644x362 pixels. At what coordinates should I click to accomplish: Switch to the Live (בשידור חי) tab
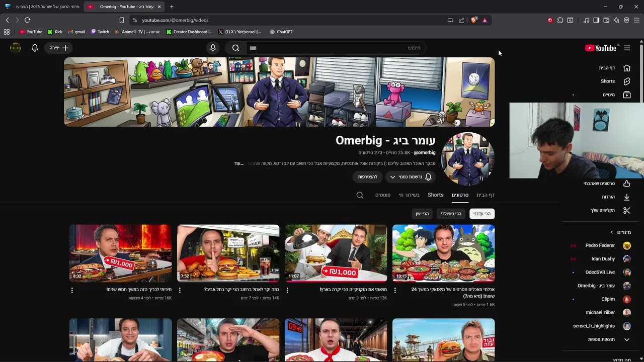click(409, 195)
